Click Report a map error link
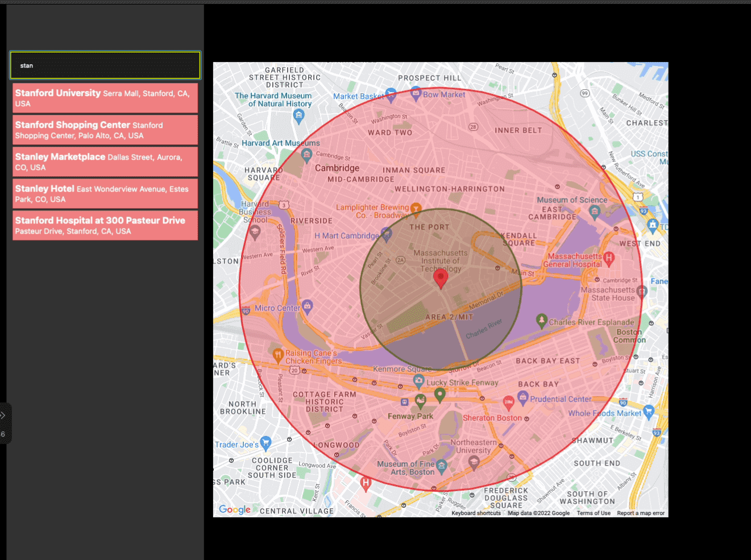 pos(641,513)
